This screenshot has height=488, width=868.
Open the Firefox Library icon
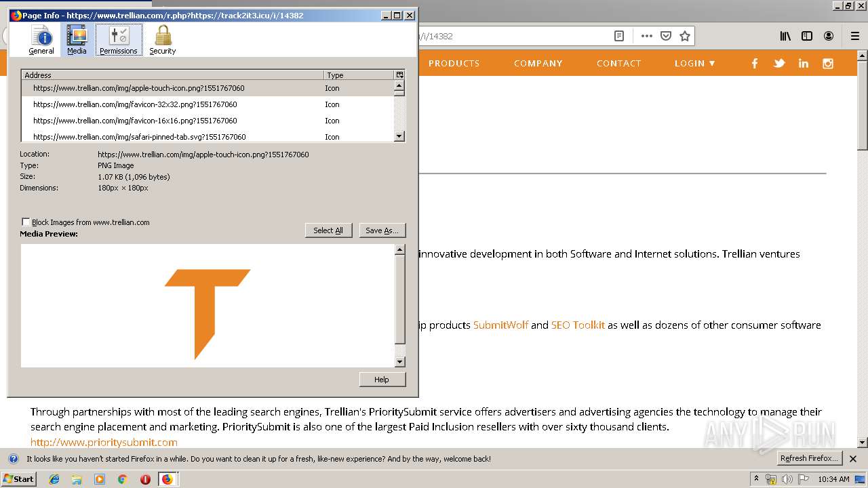[x=785, y=36]
